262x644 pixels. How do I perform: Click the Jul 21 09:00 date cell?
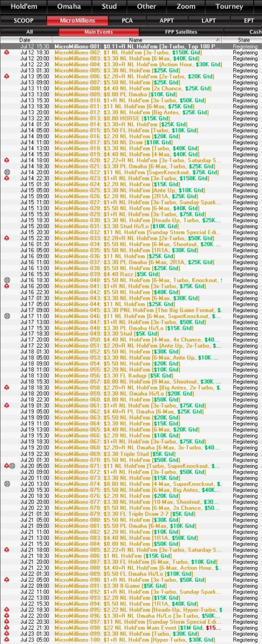click(x=34, y=525)
